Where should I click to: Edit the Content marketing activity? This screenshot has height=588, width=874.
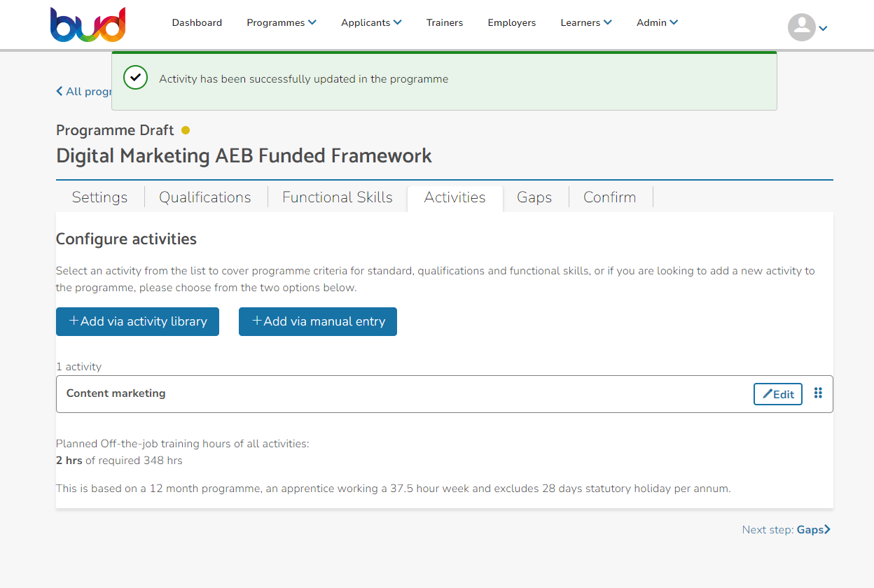pyautogui.click(x=777, y=393)
